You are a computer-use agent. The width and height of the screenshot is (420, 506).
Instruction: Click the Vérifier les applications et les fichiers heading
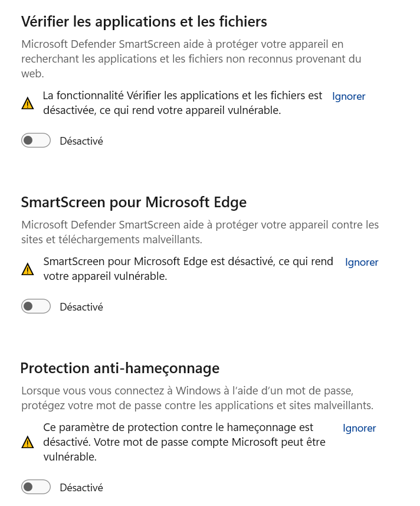tap(144, 22)
